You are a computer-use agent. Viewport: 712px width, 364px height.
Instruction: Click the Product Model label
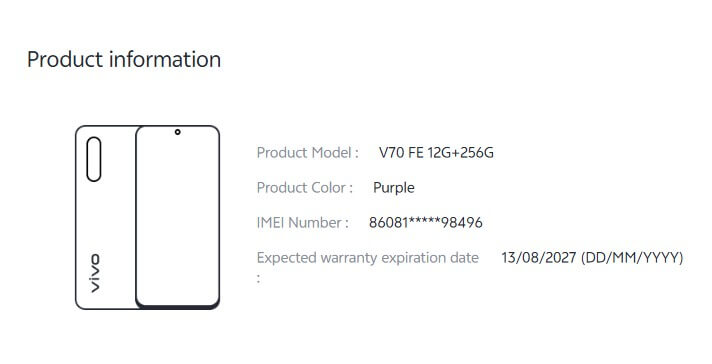pyautogui.click(x=307, y=152)
